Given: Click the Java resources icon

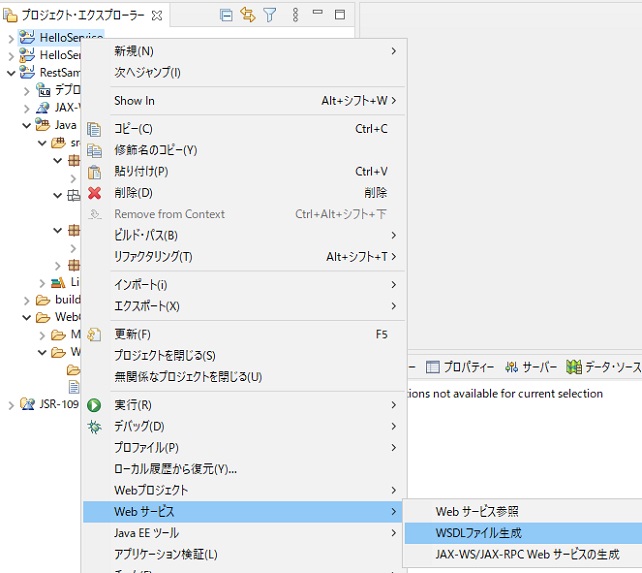Looking at the screenshot, I should 43,125.
